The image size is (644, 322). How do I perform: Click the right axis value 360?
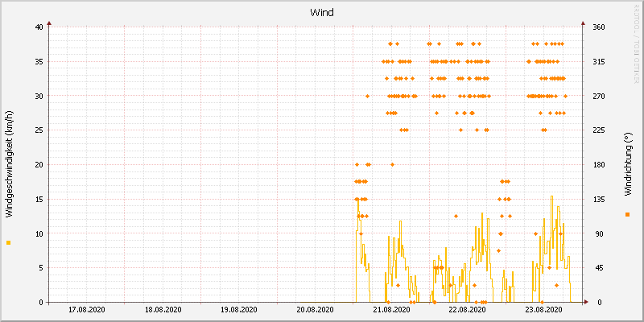coord(597,27)
